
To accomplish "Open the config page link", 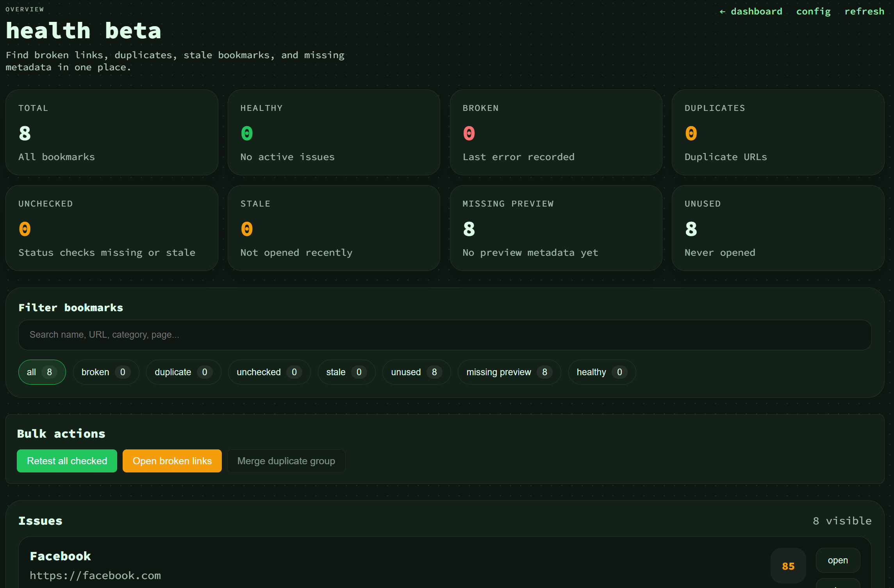I will (813, 11).
